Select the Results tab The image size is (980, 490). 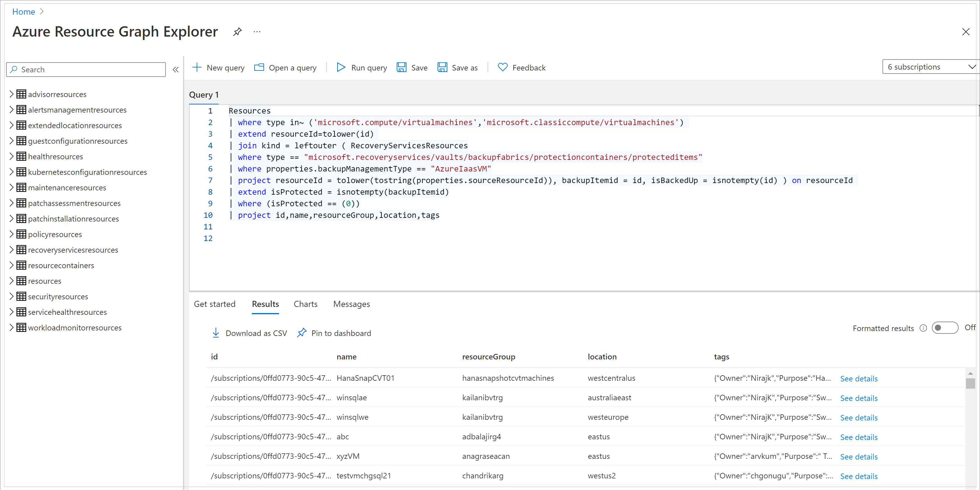click(x=266, y=304)
